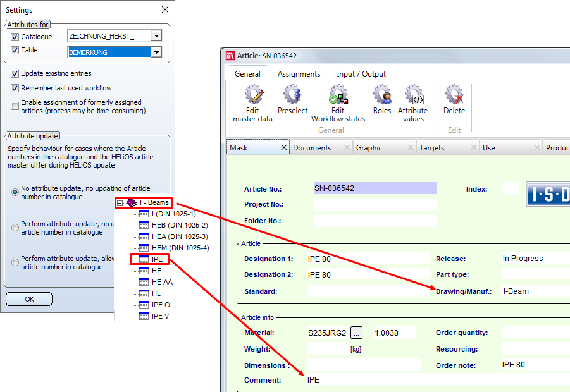The width and height of the screenshot is (570, 392).
Task: Click table icon next to HEA (DIN 1025-3)
Action: point(144,237)
